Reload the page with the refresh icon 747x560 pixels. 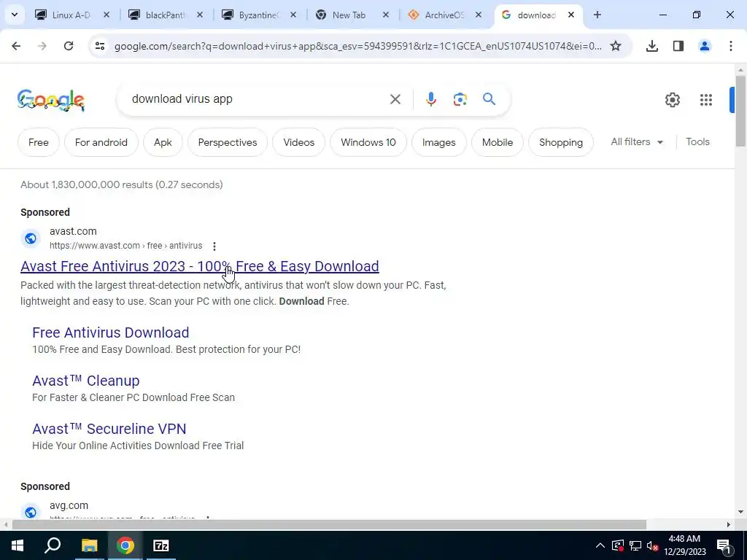[69, 46]
